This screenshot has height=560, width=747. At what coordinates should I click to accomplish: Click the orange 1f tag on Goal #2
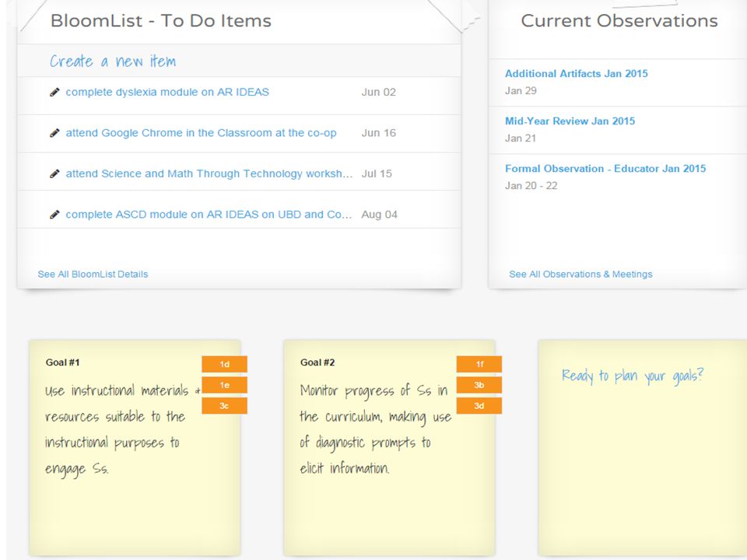pyautogui.click(x=479, y=364)
